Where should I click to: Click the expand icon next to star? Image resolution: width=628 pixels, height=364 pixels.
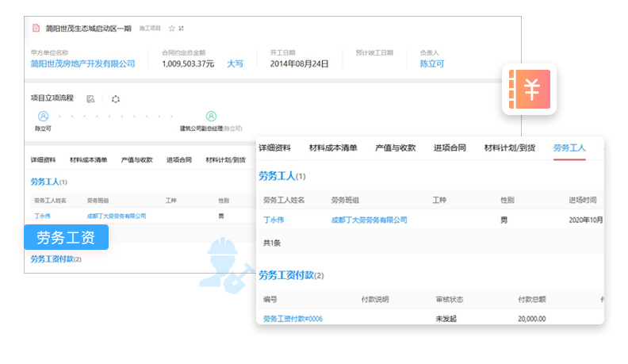point(182,28)
